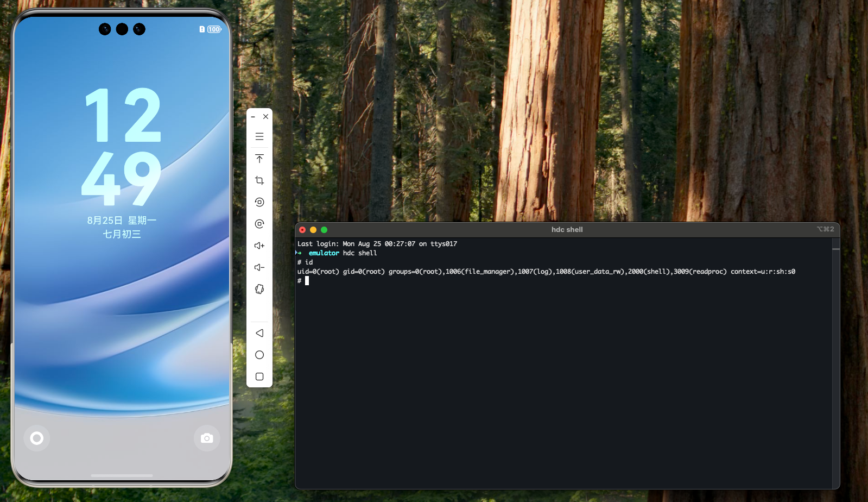Rotate the emulator screen counterclockwise
Screen dimensions: 868x502
(259, 202)
